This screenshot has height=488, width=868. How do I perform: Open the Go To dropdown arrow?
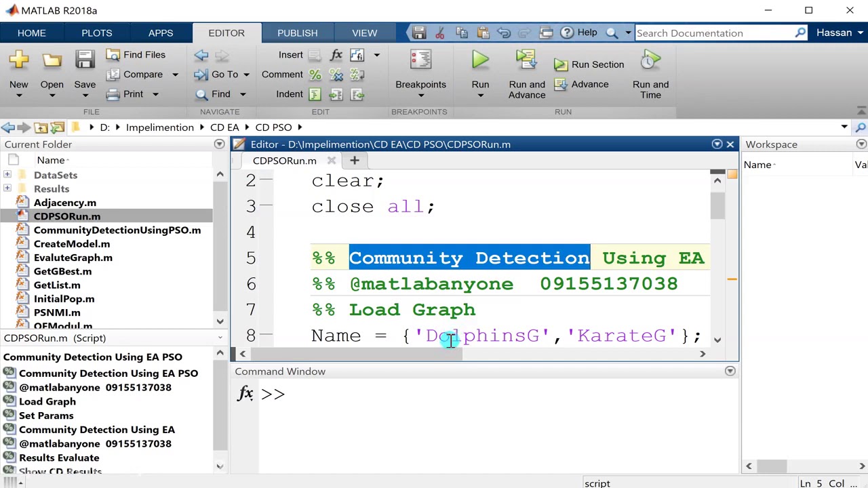click(246, 75)
